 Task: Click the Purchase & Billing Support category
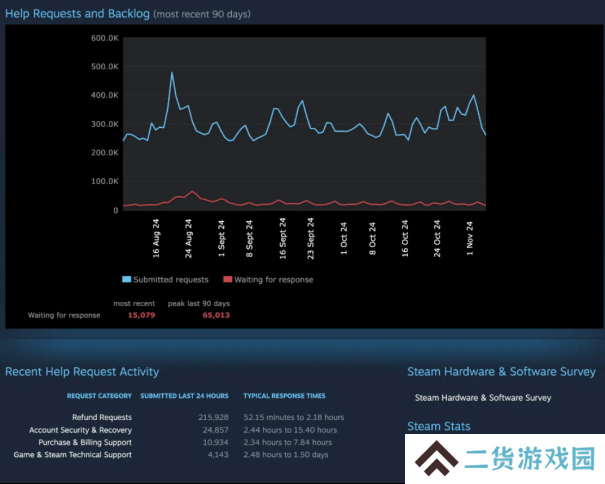(x=85, y=442)
